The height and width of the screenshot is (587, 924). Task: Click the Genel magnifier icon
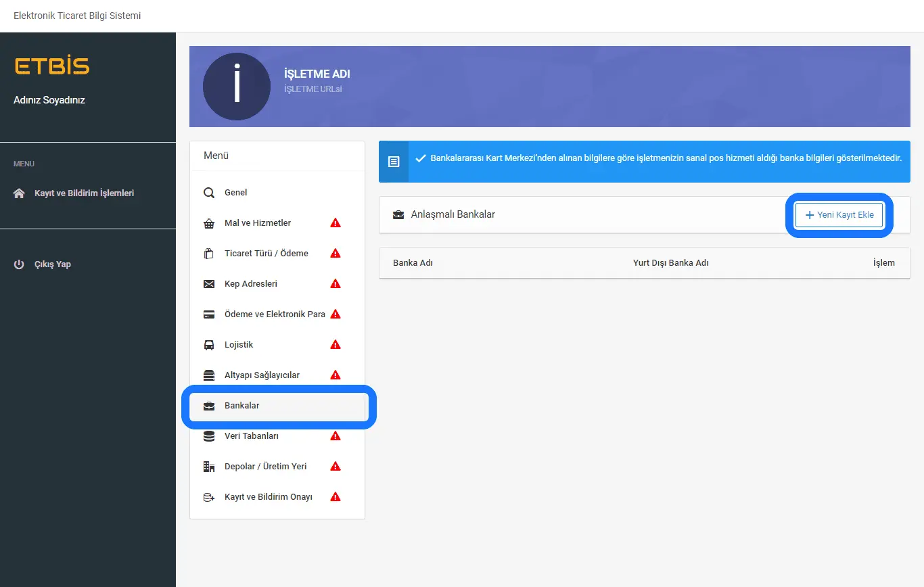pos(209,193)
